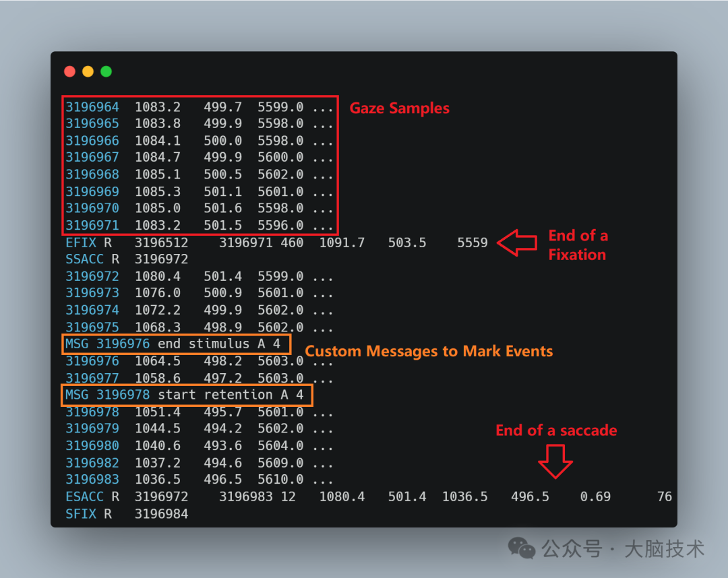The height and width of the screenshot is (578, 728).
Task: Click value 1083.8 in row 3196965
Action: (157, 124)
